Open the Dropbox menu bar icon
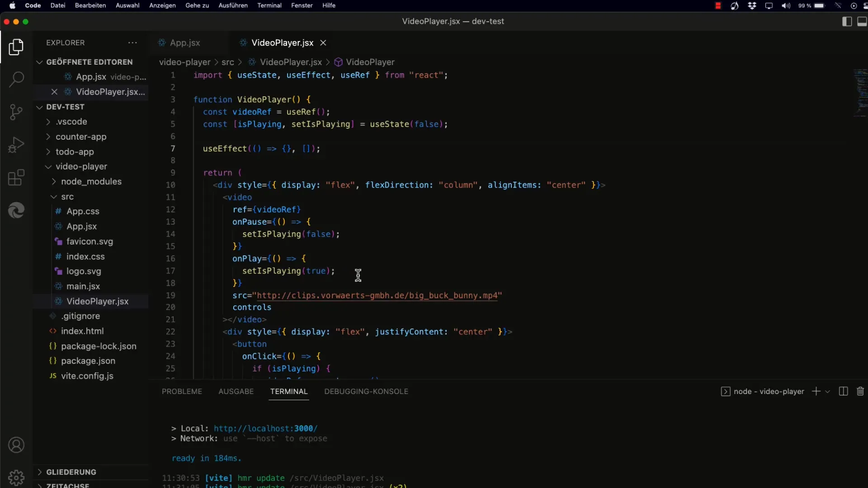This screenshot has height=488, width=868. point(752,5)
